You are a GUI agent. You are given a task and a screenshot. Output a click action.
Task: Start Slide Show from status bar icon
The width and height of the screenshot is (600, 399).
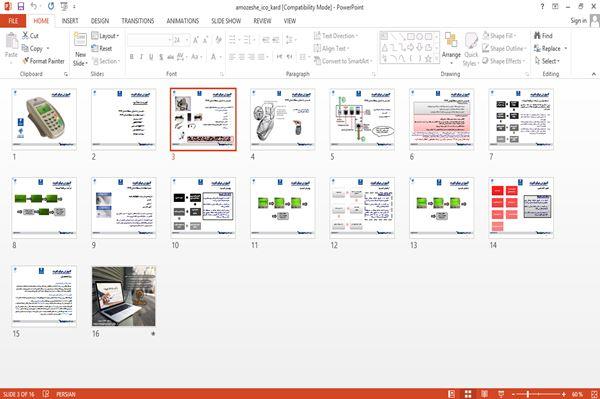click(x=501, y=394)
